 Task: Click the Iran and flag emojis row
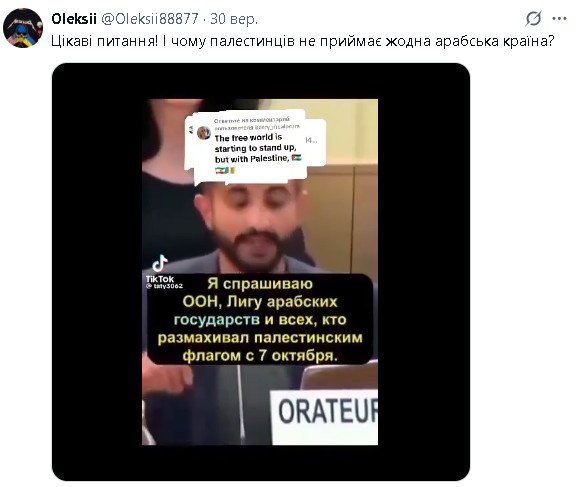tap(225, 171)
